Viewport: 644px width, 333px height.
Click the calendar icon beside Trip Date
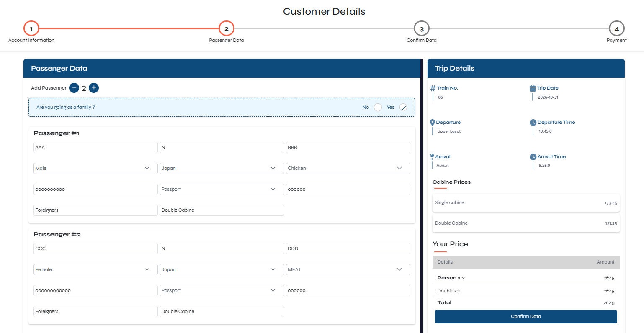[x=533, y=88]
